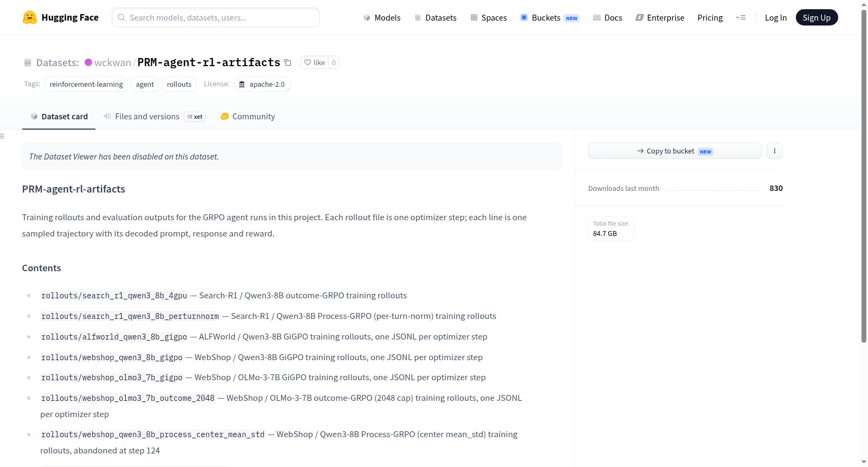
Task: Visit the Enterprise page
Action: pyautogui.click(x=660, y=17)
